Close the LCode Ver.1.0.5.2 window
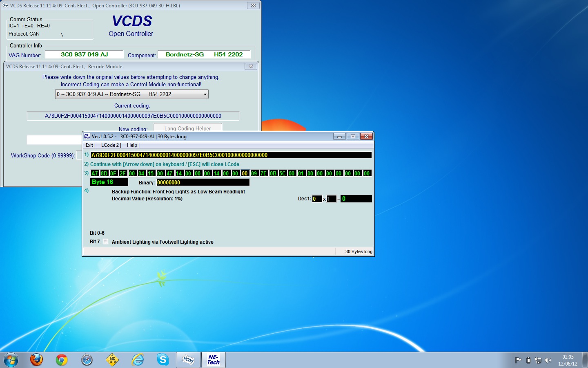The image size is (588, 368). tap(366, 137)
